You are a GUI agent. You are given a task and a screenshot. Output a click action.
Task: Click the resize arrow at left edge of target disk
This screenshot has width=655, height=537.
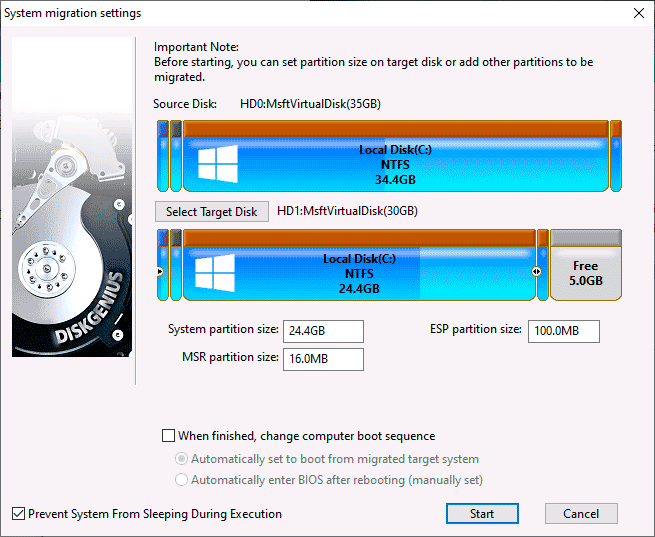161,271
